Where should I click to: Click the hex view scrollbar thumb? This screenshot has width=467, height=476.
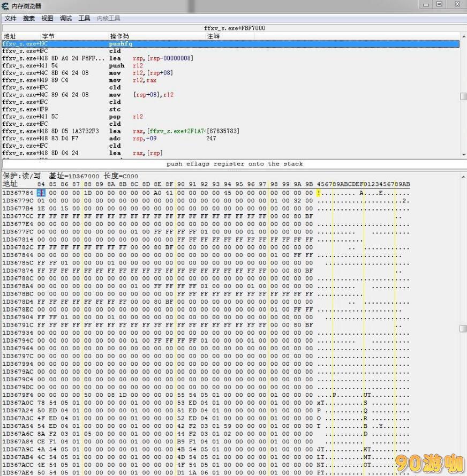463,328
